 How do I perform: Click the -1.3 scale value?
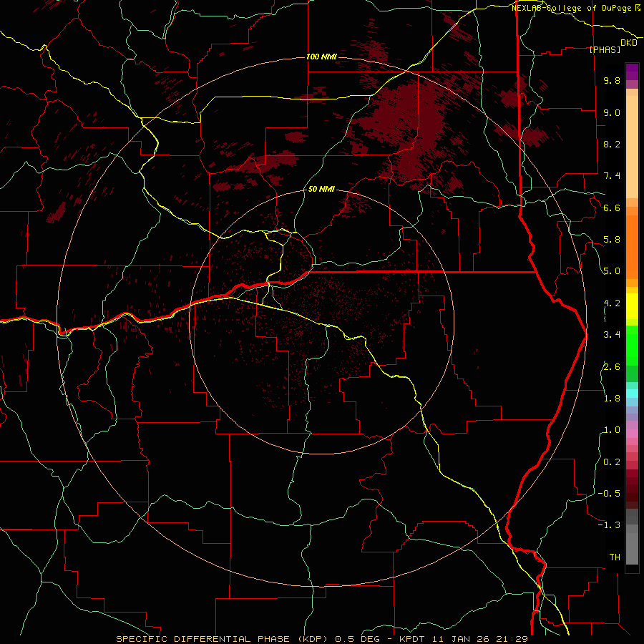[x=609, y=525]
